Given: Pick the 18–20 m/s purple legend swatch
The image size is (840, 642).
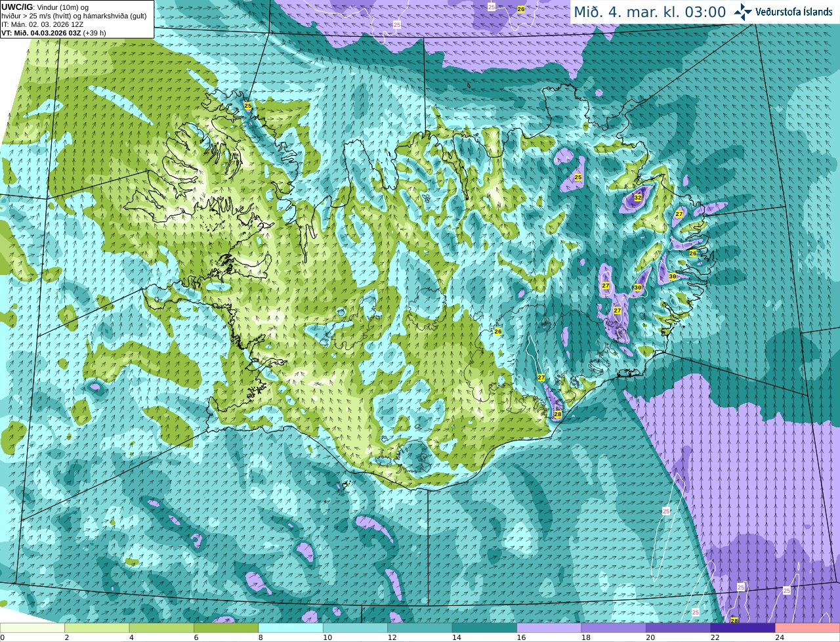Looking at the screenshot, I should pos(614,628).
